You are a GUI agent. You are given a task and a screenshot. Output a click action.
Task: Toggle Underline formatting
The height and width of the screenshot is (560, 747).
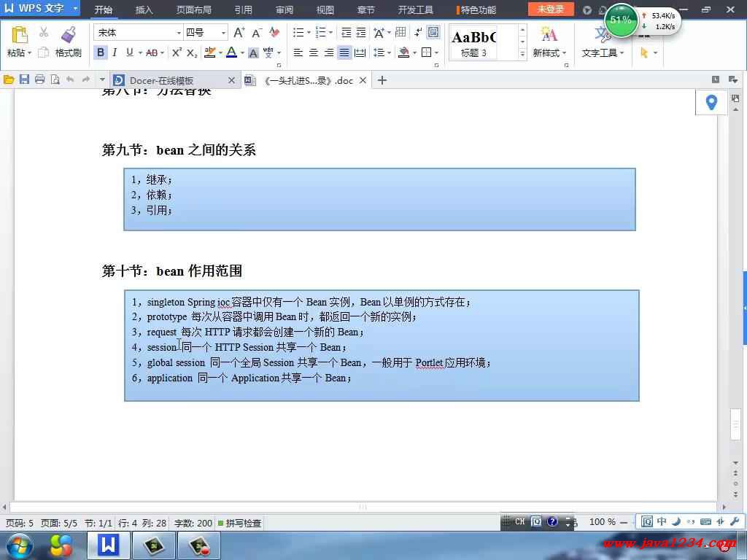(130, 52)
